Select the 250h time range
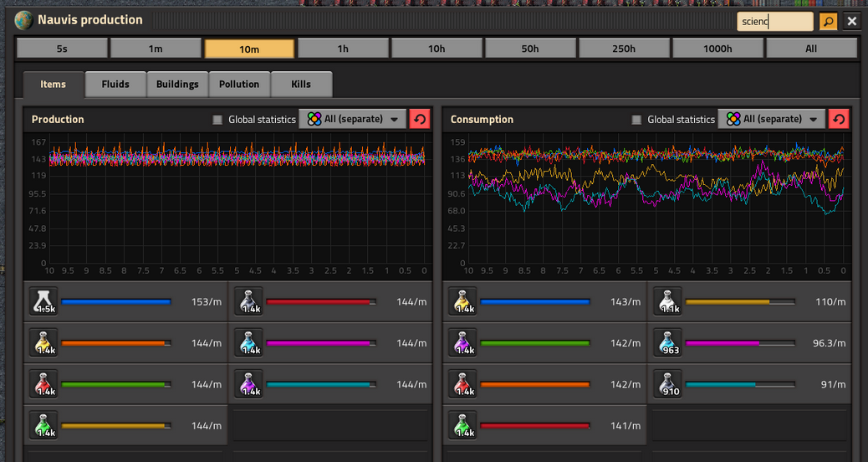The image size is (868, 462). [624, 49]
